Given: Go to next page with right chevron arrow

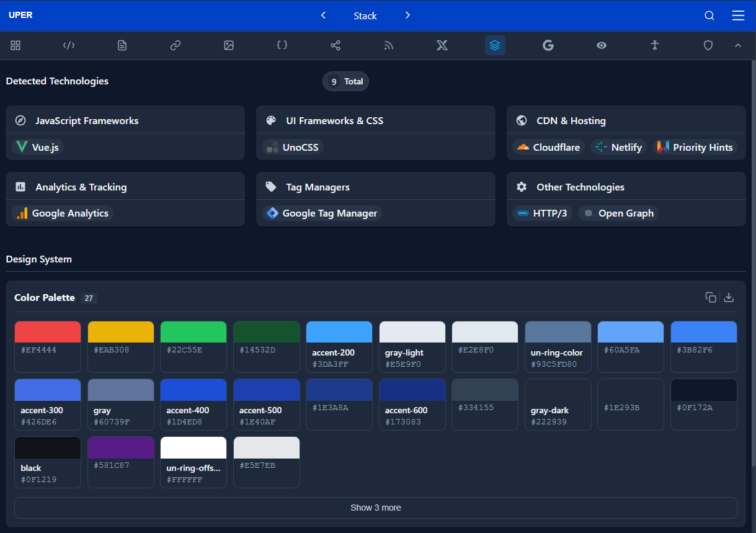Looking at the screenshot, I should pos(407,15).
